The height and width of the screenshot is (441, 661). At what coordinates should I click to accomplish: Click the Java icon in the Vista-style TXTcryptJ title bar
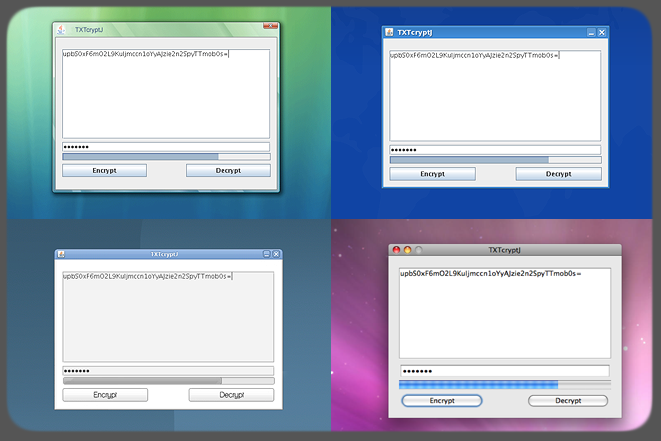62,29
